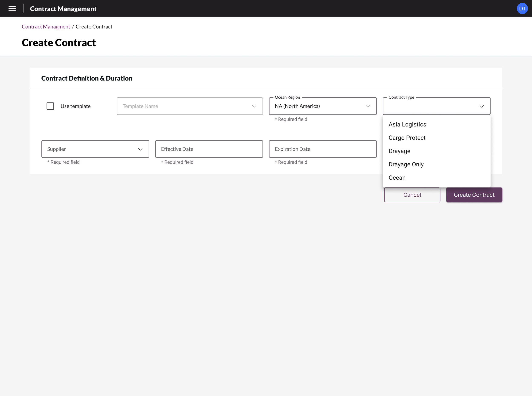
Task: Select Drayage Only contract type
Action: [406, 164]
